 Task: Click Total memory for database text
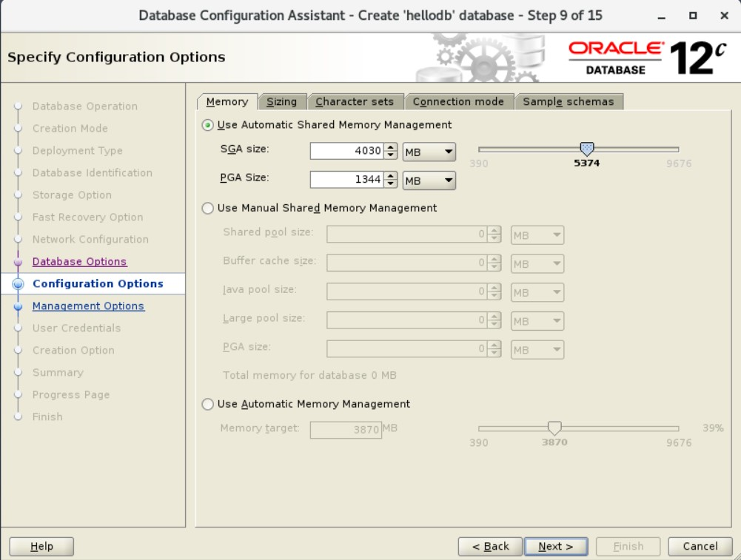tap(309, 375)
